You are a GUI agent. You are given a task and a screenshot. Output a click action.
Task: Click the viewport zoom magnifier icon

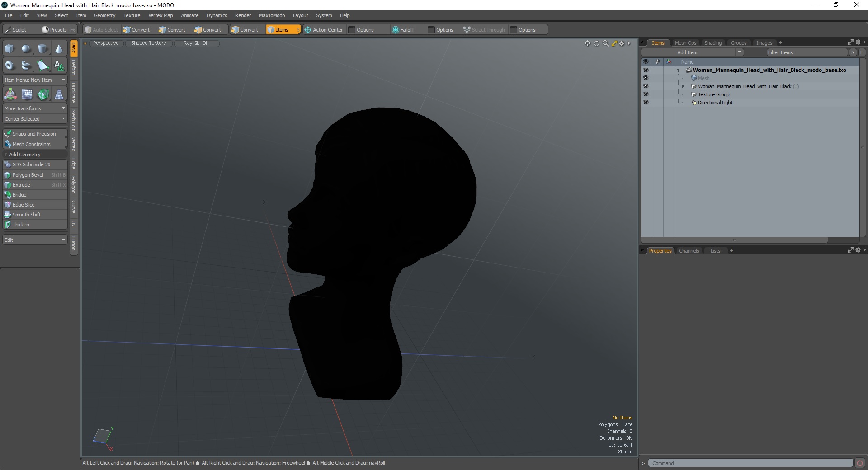605,43
